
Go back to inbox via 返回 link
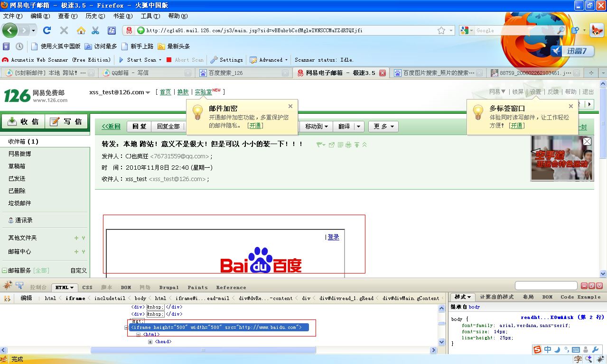click(111, 127)
